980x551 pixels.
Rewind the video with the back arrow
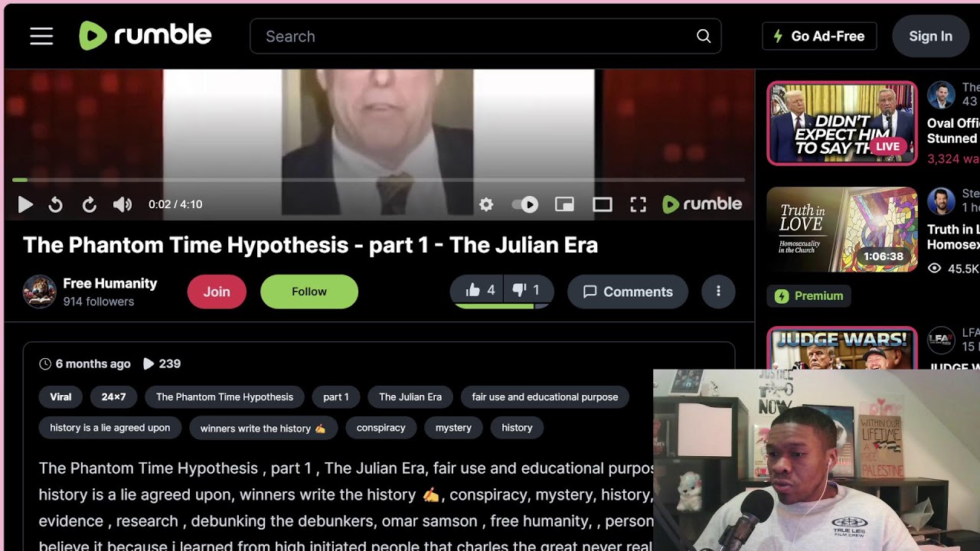click(x=55, y=204)
